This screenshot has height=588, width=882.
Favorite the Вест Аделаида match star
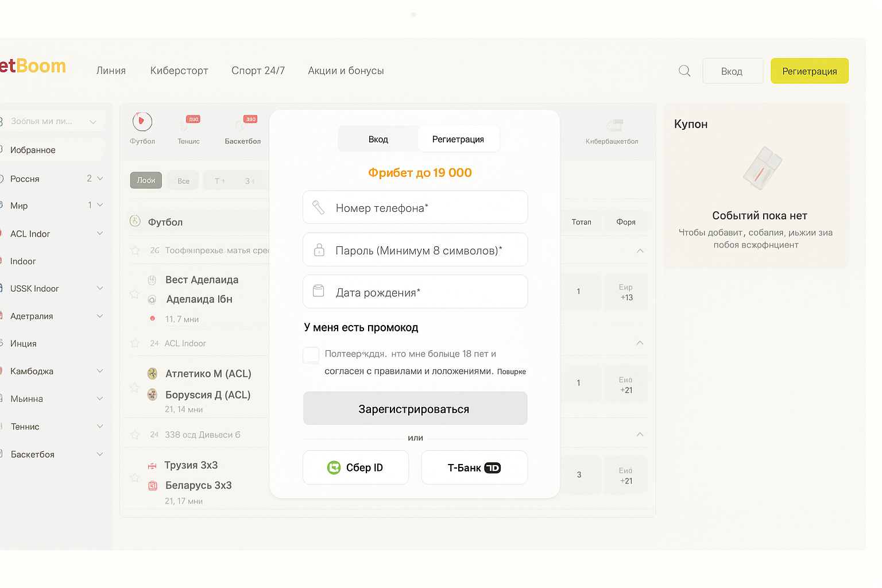(x=135, y=294)
